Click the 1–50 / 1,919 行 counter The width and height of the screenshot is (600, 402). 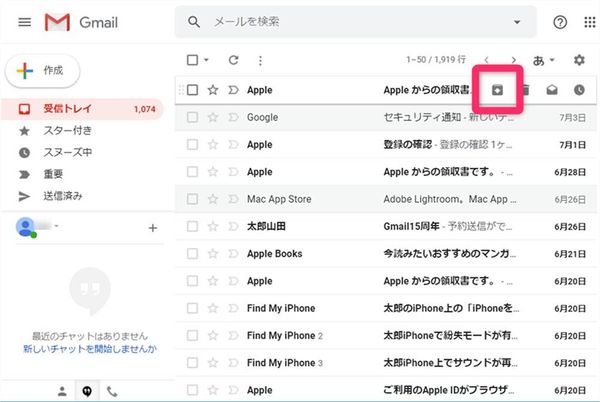436,60
